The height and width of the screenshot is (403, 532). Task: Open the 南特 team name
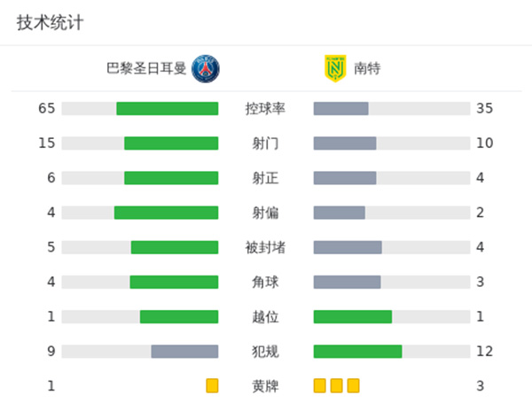click(x=367, y=68)
